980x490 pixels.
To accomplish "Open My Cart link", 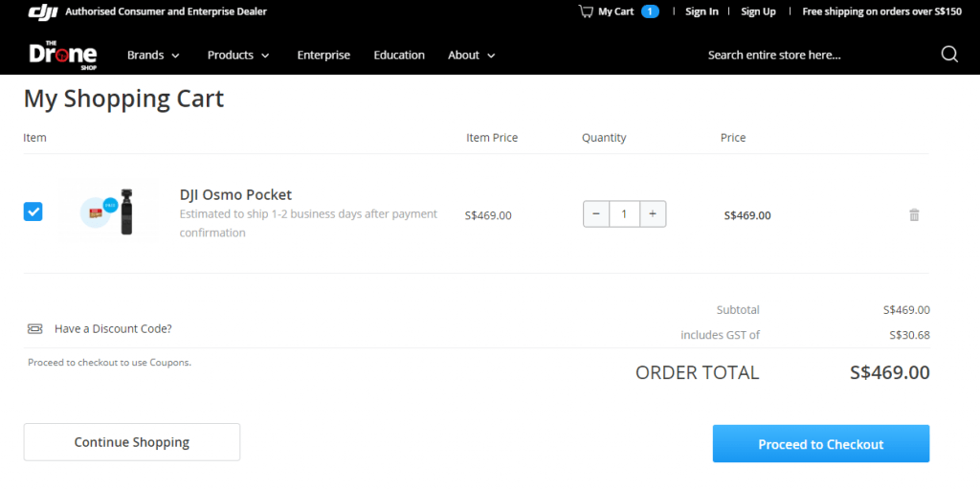I will [615, 11].
